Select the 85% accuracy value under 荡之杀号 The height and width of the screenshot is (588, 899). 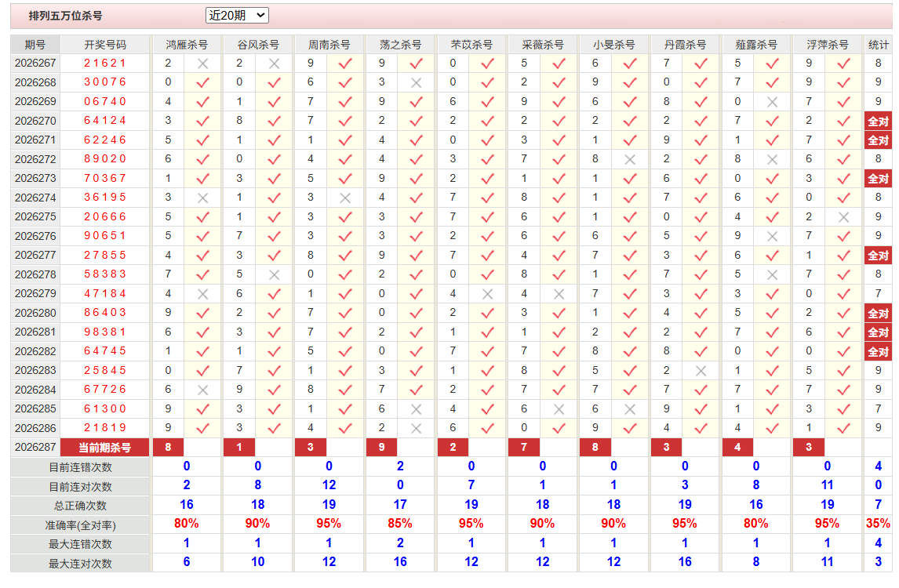pyautogui.click(x=400, y=524)
